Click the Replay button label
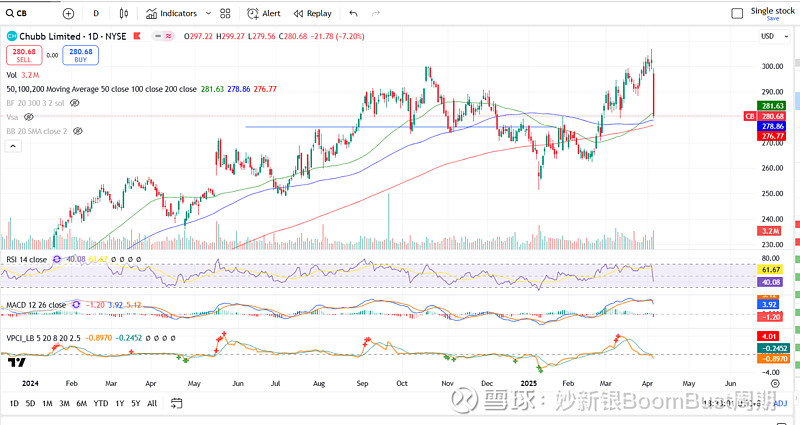Viewport: 800px width, 425px height. 319,14
